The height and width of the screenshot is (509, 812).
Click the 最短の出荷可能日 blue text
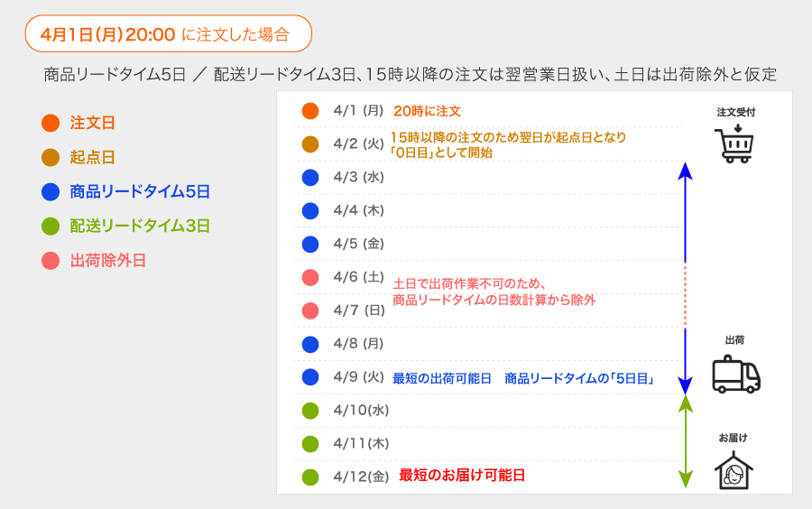[x=442, y=378]
